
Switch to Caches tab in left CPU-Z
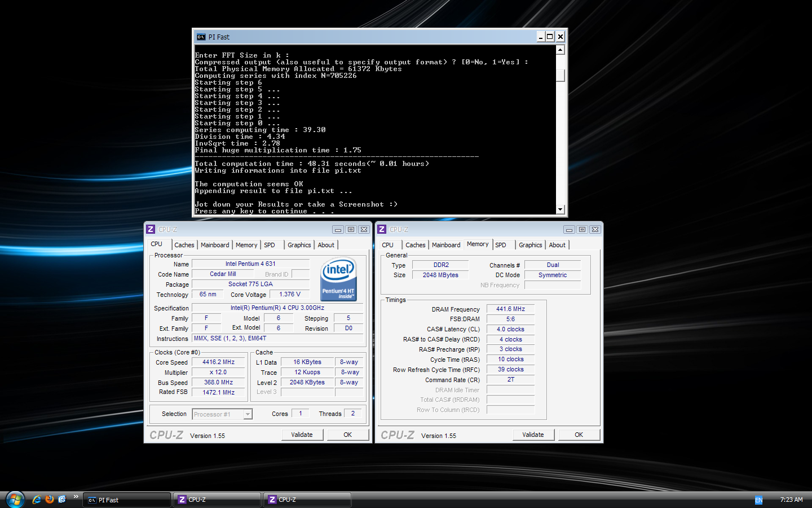click(x=184, y=245)
